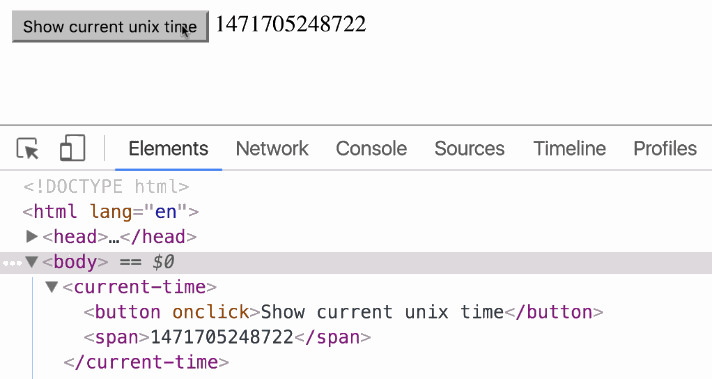The height and width of the screenshot is (379, 712).
Task: Open the Console tab
Action: coord(371,148)
